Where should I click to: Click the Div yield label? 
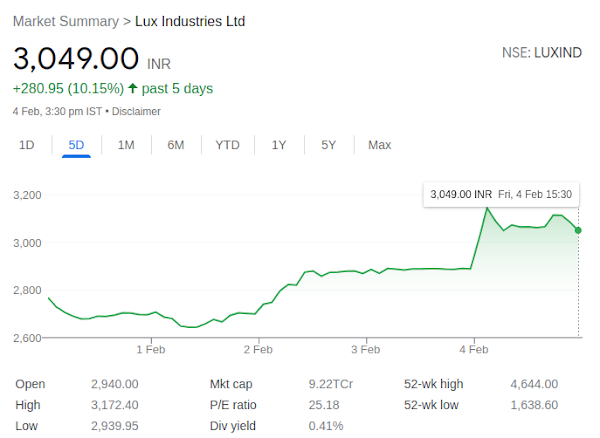(233, 426)
